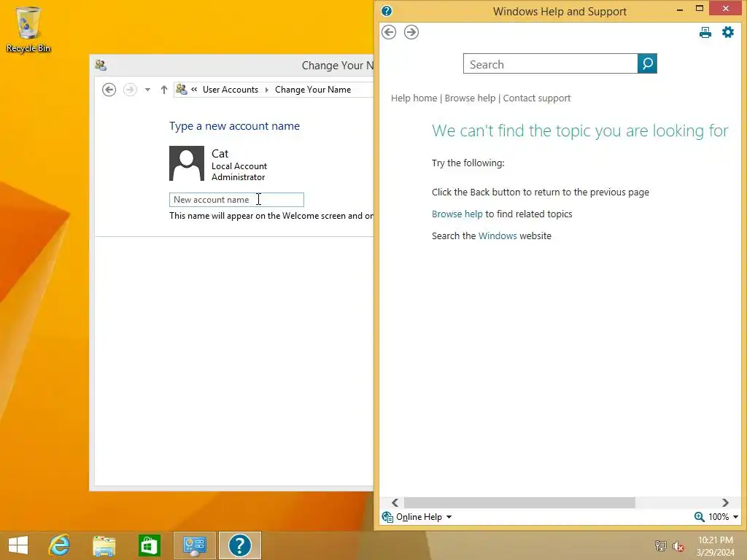Viewport: 747px width, 560px height.
Task: Maximize the Windows Help and Support window
Action: pos(700,9)
